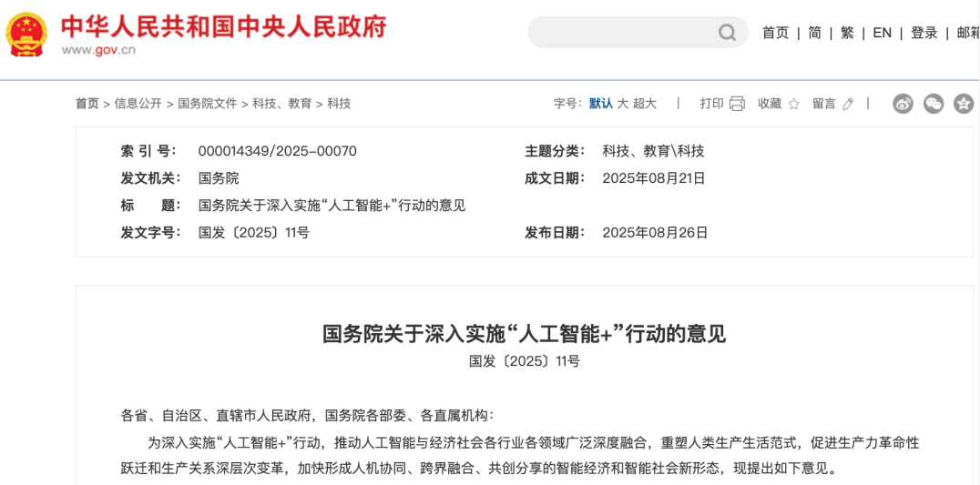Click publish date 2025年08月26日
This screenshot has width=980, height=485.
click(x=655, y=233)
